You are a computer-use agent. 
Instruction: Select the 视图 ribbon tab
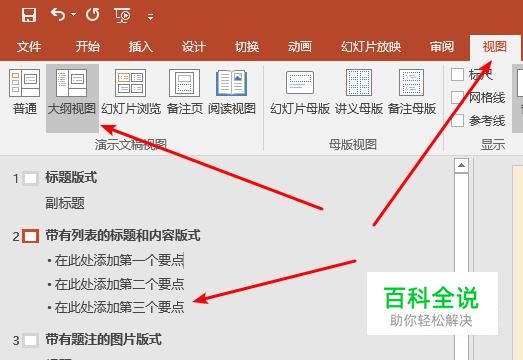point(495,46)
